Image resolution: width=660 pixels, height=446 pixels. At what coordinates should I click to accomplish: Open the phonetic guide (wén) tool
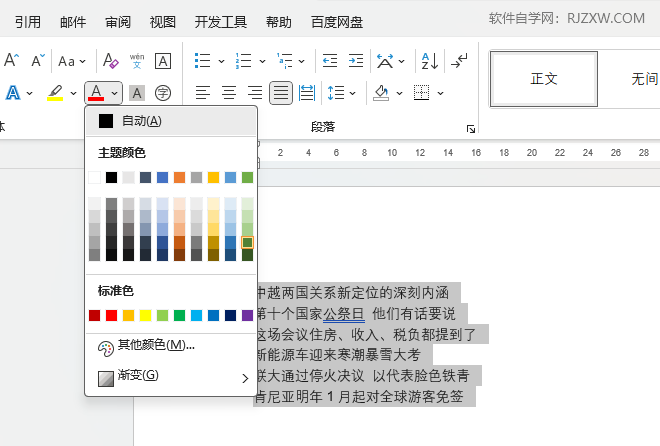137,61
